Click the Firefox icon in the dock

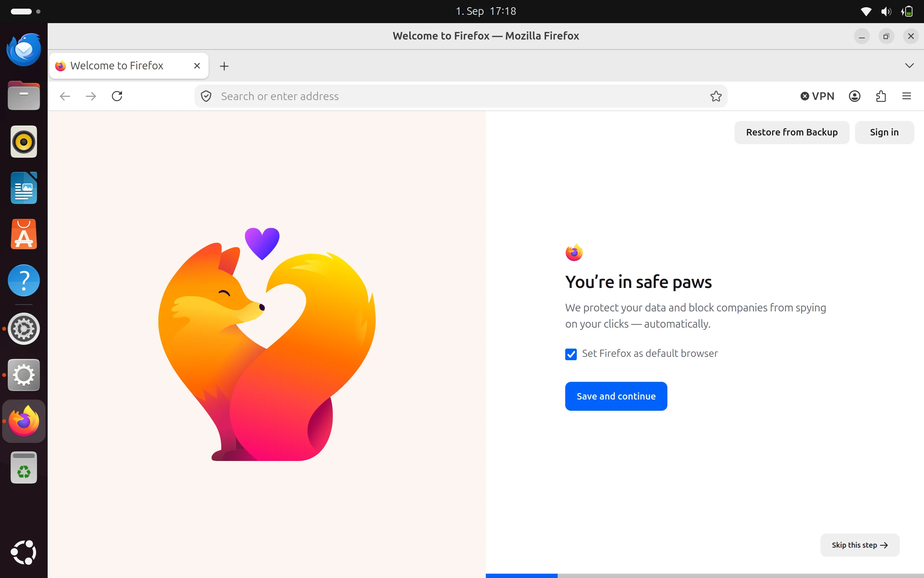(x=24, y=421)
